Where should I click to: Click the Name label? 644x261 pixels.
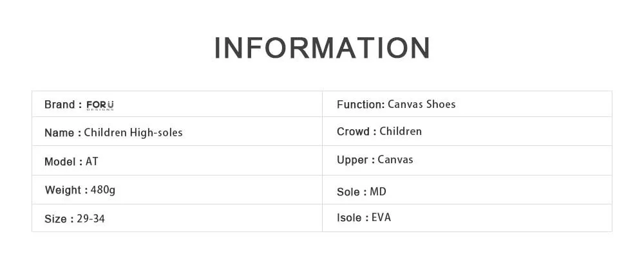point(59,133)
